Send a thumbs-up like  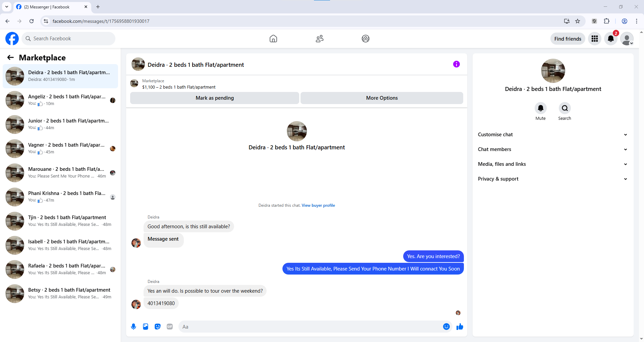pyautogui.click(x=460, y=327)
